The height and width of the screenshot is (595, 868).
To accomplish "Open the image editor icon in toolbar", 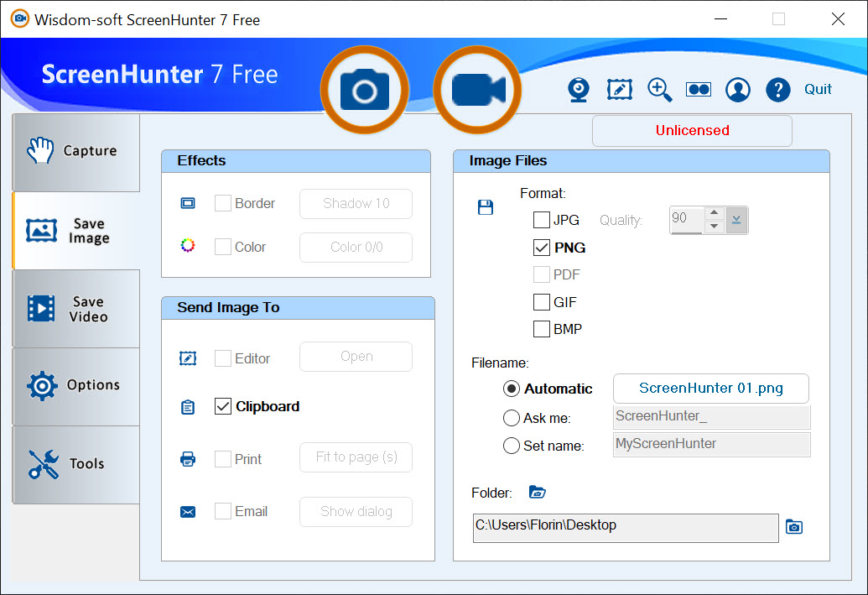I will 619,90.
